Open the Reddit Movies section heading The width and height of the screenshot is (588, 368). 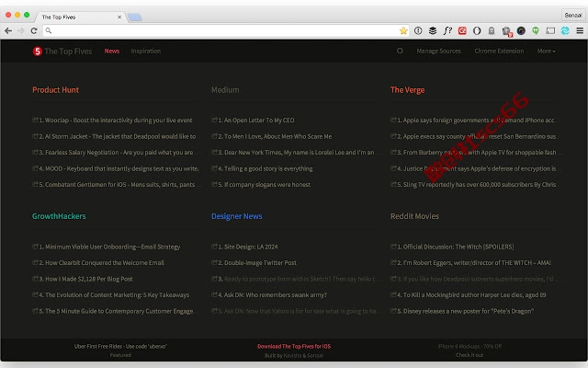414,216
